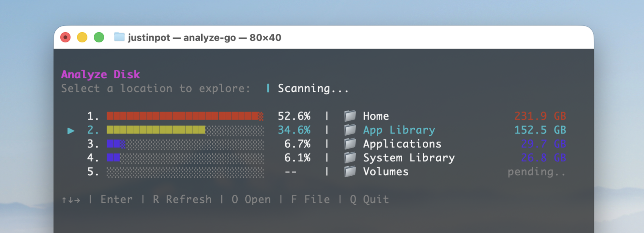Screen dimensions: 644x233
Task: Click the folder icon beside Volumes
Action: (x=350, y=171)
